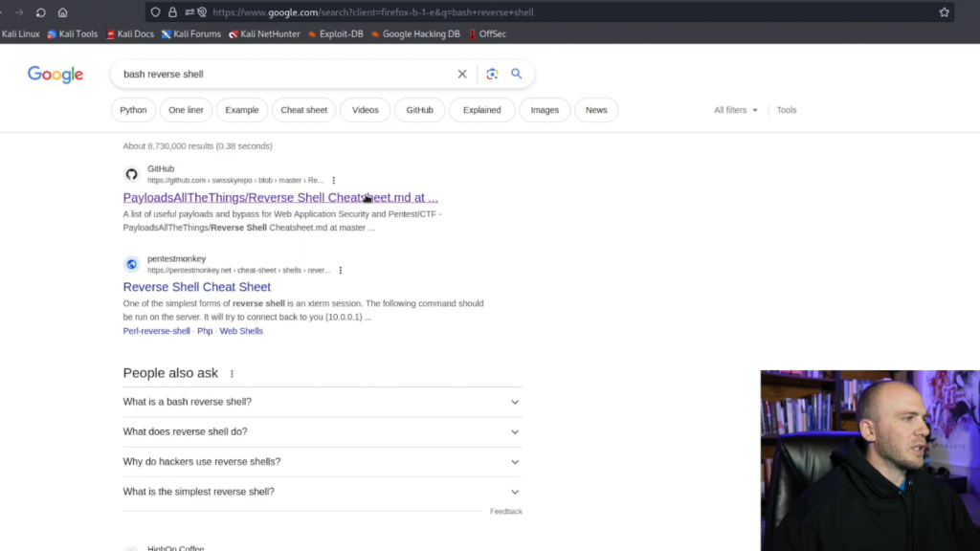Click the browser forward arrow

19,11
